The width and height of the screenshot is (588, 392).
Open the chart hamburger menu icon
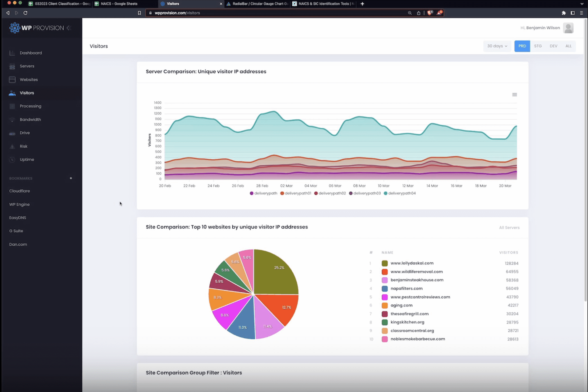(x=515, y=95)
